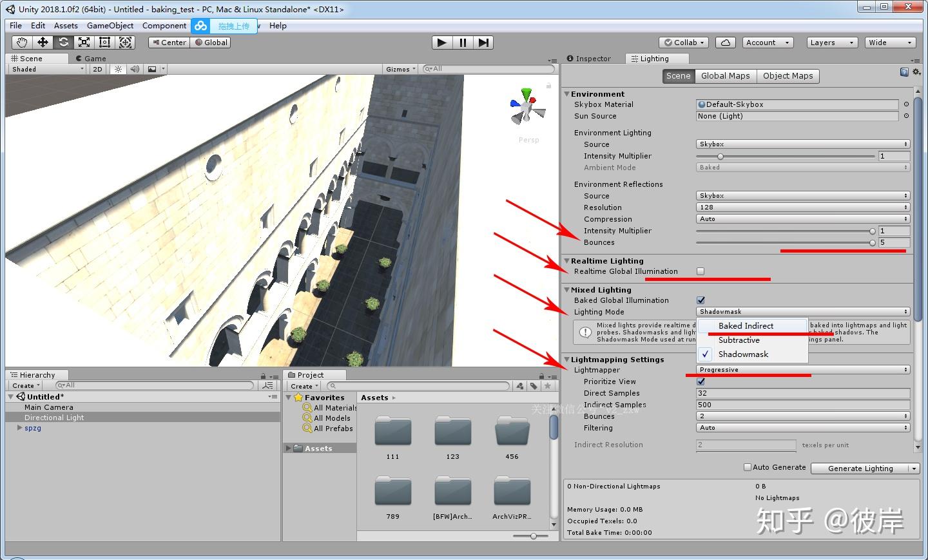928x560 pixels.
Task: Toggle Global handle rotation button
Action: [x=211, y=43]
